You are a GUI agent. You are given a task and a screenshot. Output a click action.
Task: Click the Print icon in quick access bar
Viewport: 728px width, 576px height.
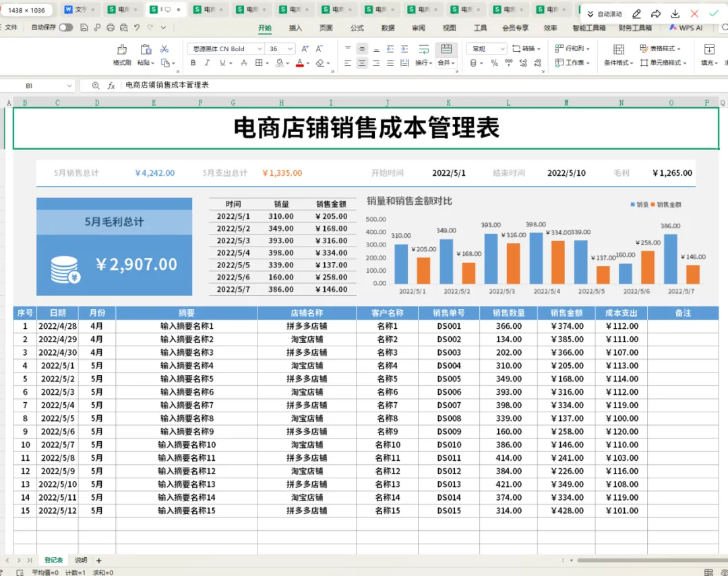click(x=111, y=28)
